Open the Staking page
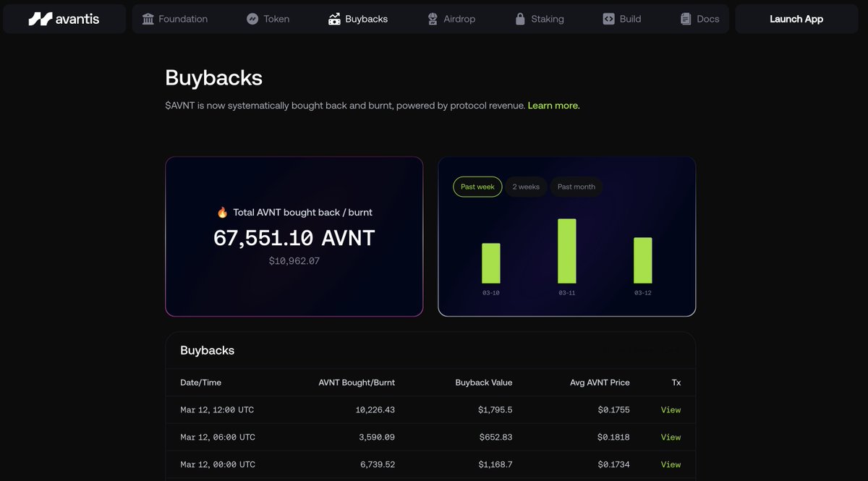Viewport: 868px width, 481px height. point(540,19)
